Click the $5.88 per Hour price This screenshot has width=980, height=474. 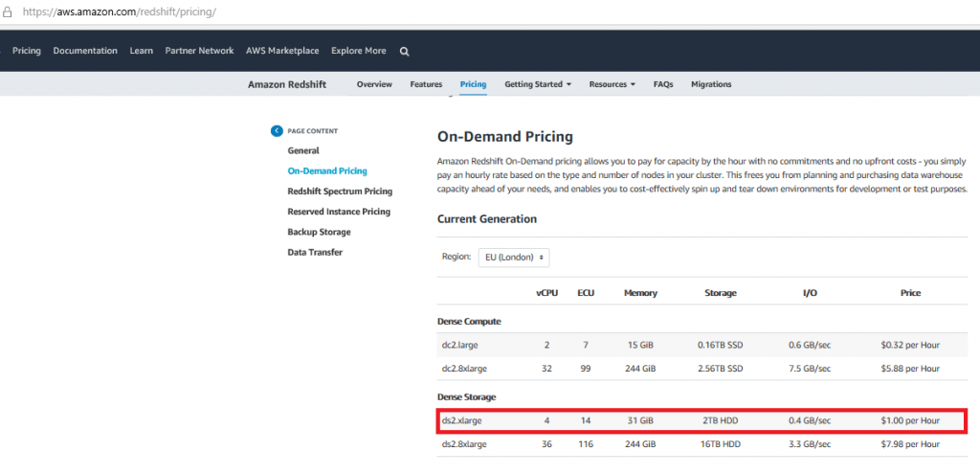tap(910, 369)
